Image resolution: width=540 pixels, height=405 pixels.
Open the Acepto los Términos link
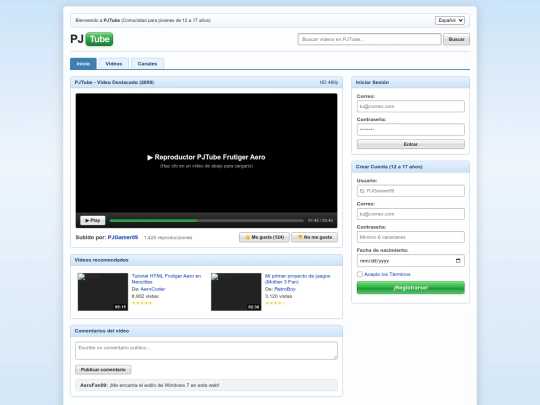pyautogui.click(x=387, y=274)
